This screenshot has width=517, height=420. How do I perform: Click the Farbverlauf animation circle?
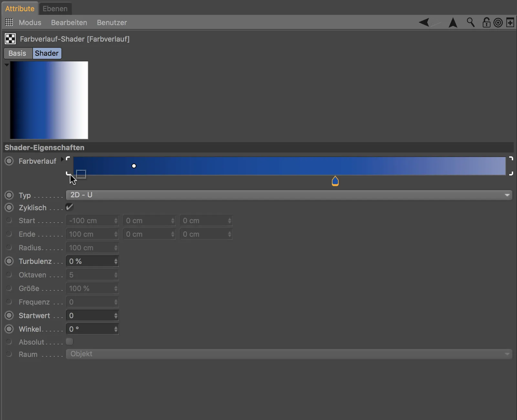pyautogui.click(x=9, y=161)
